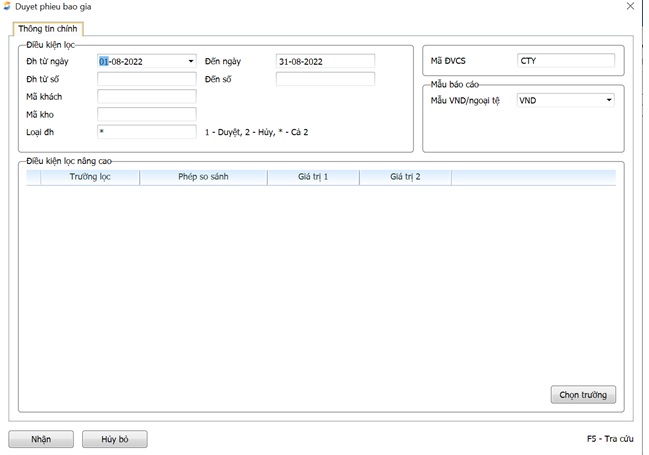Click the Giá trị 2 column header
This screenshot has height=455, width=649.
405,177
